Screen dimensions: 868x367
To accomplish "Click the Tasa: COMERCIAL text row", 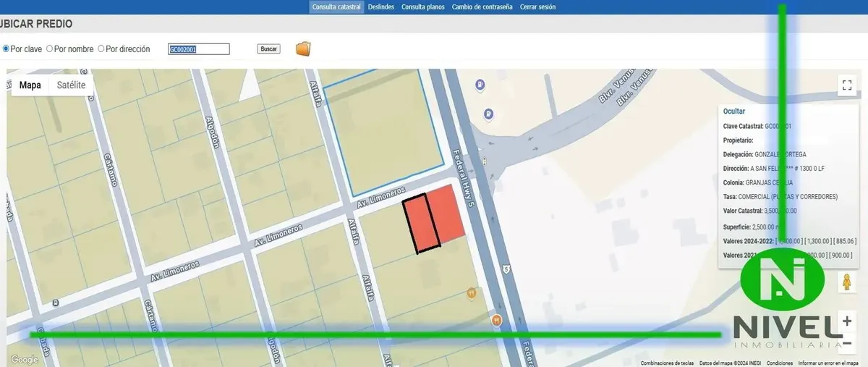I will click(780, 197).
